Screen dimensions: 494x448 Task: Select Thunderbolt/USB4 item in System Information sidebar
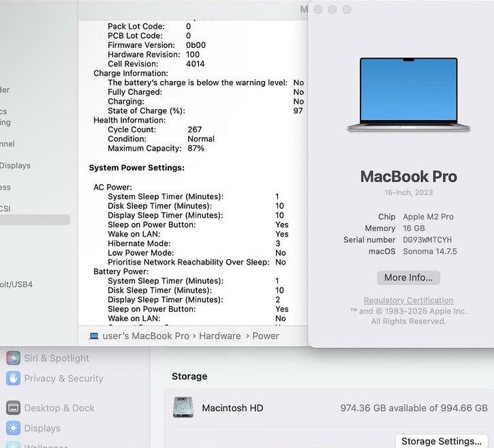point(16,284)
